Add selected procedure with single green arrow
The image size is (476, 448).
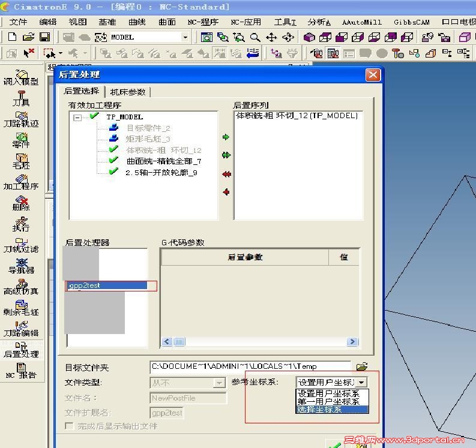tap(226, 137)
